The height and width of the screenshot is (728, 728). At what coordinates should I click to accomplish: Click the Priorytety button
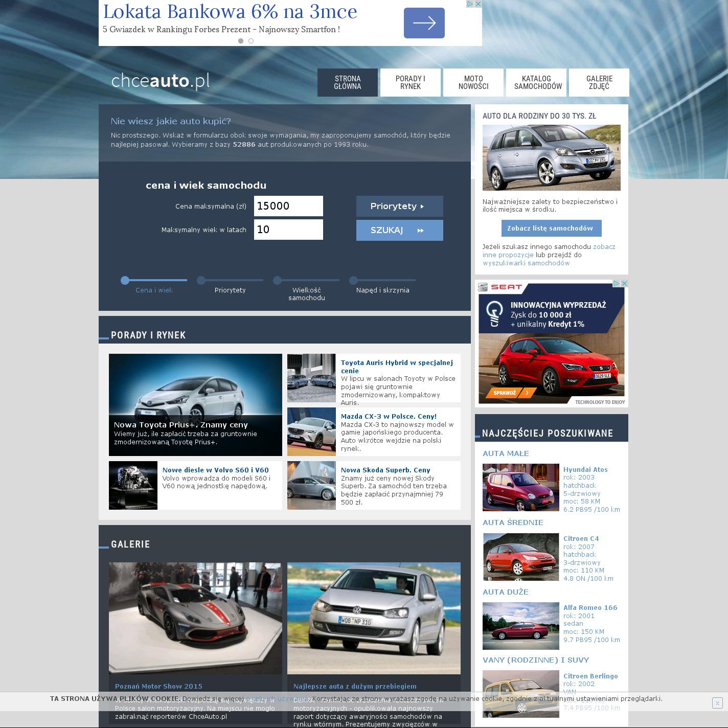click(x=400, y=206)
